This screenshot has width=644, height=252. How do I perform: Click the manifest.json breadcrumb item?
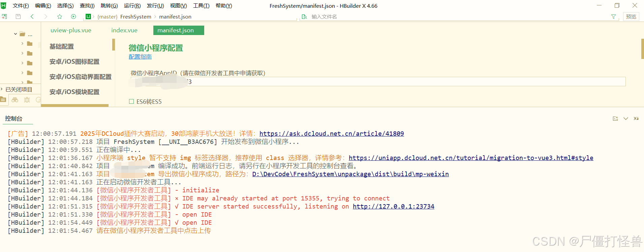175,17
